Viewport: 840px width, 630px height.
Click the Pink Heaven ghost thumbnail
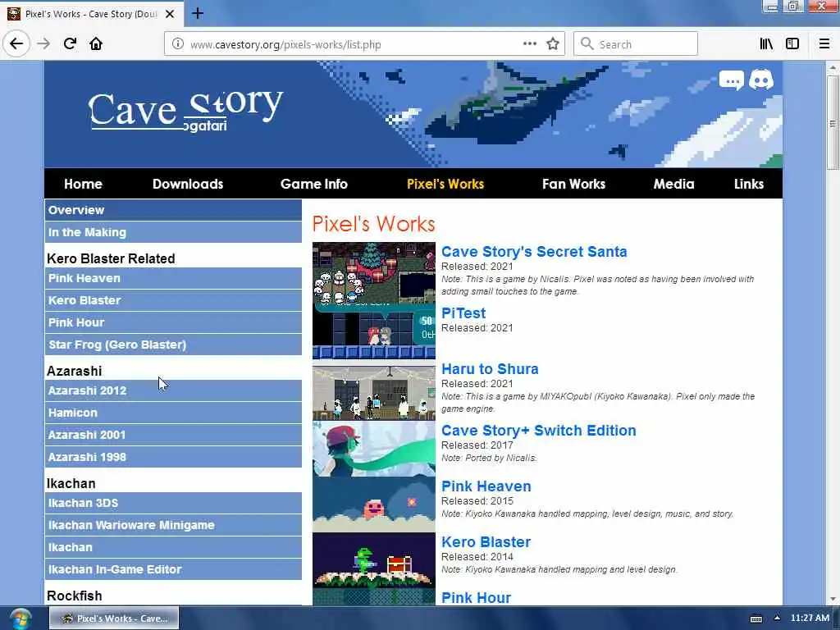coord(374,504)
